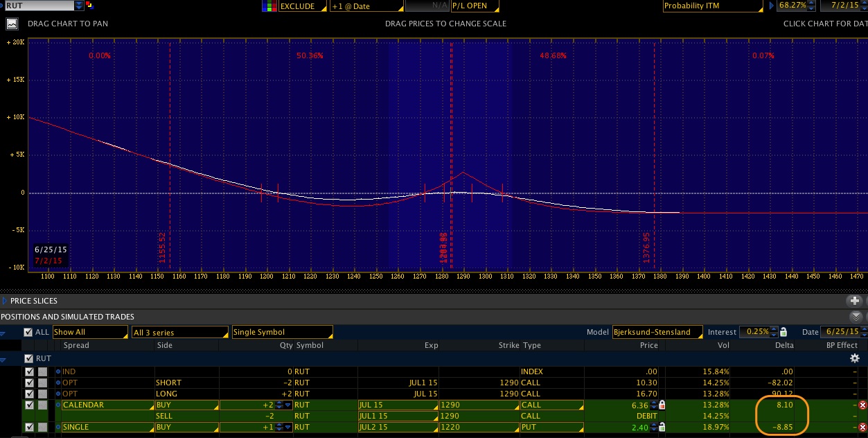Collapse Positions and Simulated Trades with double-chevron icon

[855, 316]
